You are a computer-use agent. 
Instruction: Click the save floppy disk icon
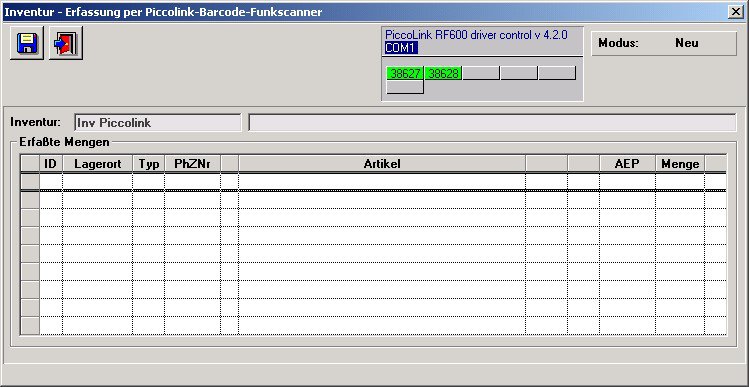click(27, 43)
